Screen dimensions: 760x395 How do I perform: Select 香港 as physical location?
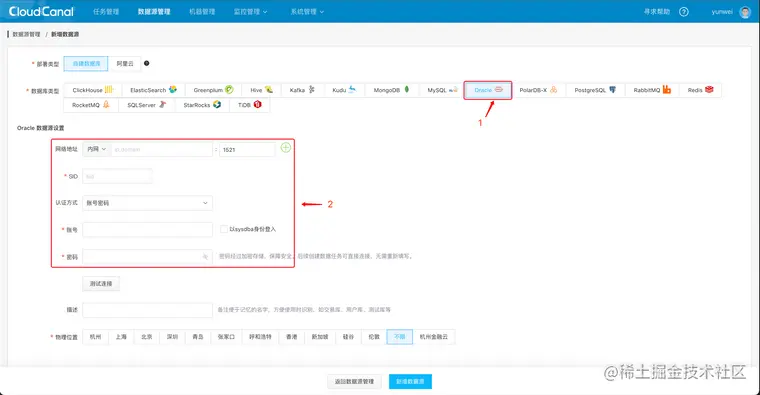(x=292, y=337)
